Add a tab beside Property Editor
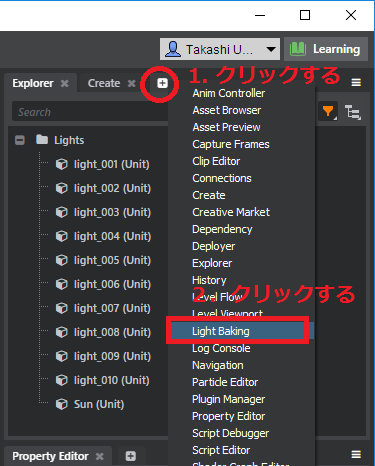The image size is (375, 466). pos(131,456)
